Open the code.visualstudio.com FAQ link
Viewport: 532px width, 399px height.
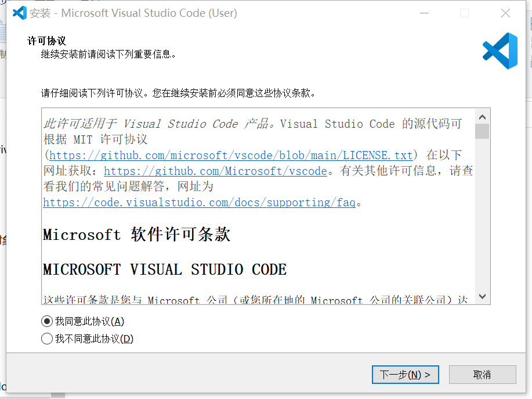point(199,202)
